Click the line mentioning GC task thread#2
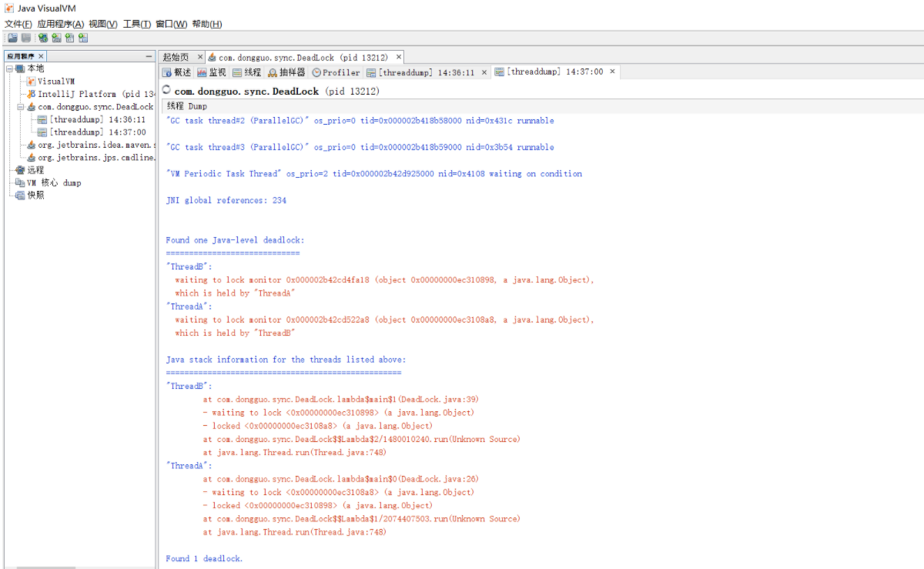The height and width of the screenshot is (569, 924). (x=360, y=120)
